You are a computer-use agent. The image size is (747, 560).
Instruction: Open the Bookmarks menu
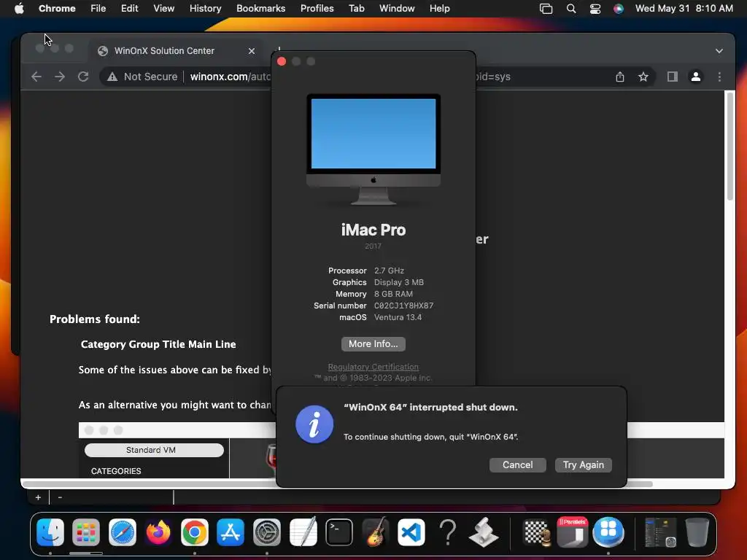[x=260, y=8]
